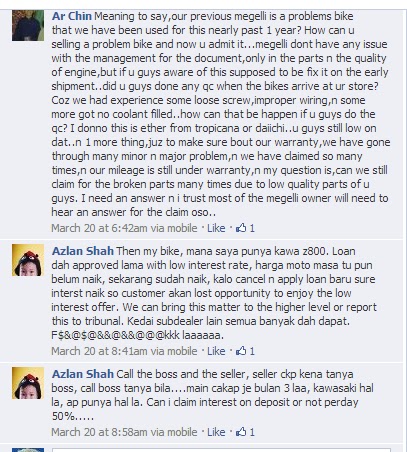Click the comment input box at bottom
The width and height of the screenshot is (407, 452).
[x=221, y=450]
